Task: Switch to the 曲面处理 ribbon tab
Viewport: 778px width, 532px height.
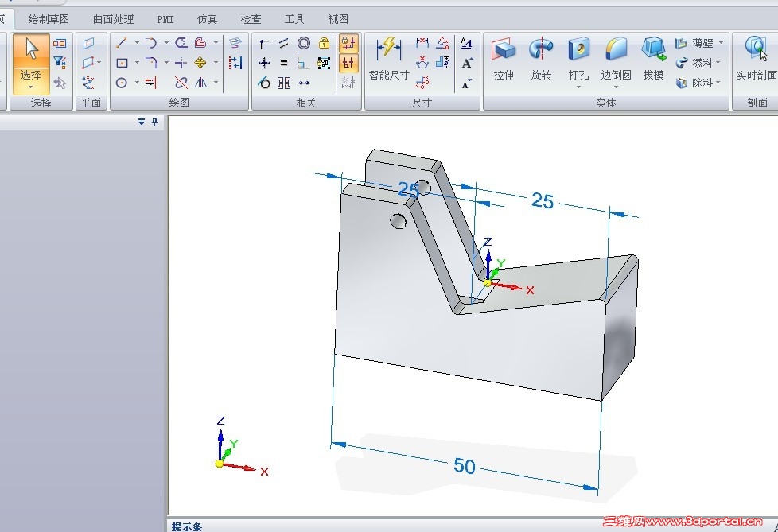Action: pyautogui.click(x=114, y=19)
